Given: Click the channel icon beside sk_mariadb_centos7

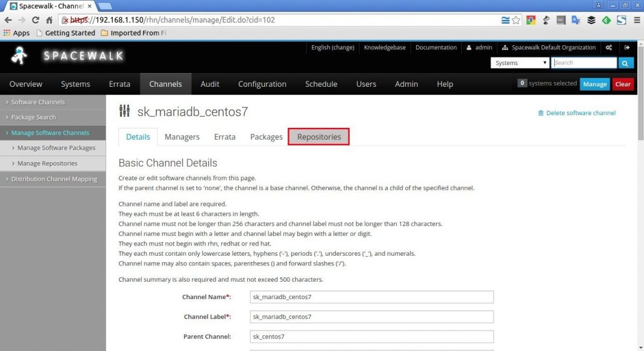Looking at the screenshot, I should [x=124, y=111].
